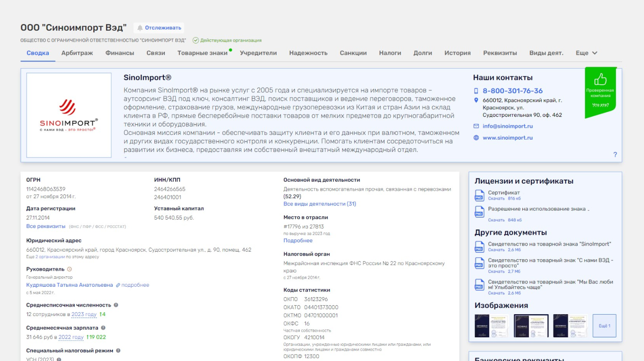Expand the Еще dropdown in the navigation

point(586,53)
